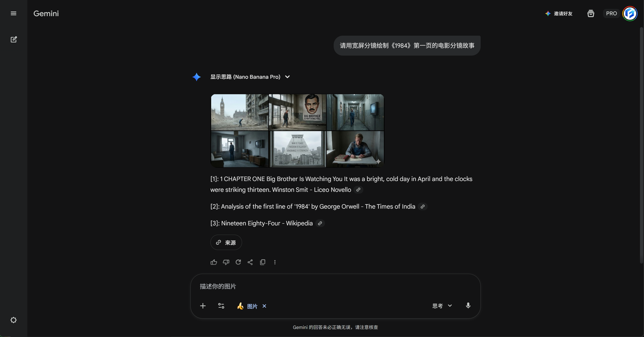Open the generated storyboard image
Screen dimensions: 644x337
pyautogui.click(x=297, y=131)
